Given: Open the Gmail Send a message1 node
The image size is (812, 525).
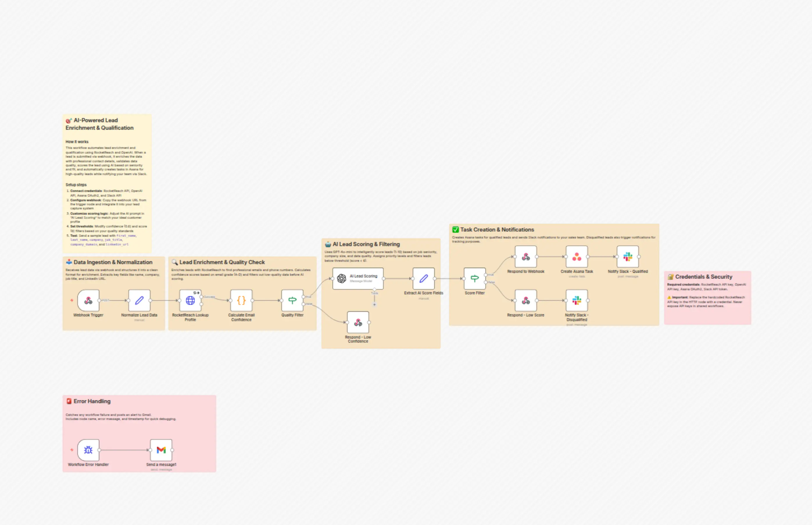Looking at the screenshot, I should [161, 450].
